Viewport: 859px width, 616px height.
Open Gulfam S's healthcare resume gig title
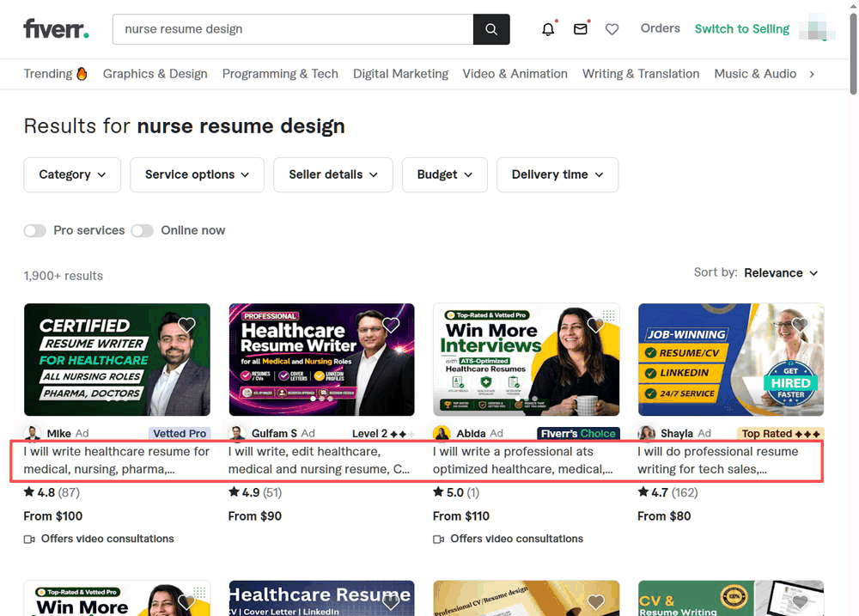320,460
